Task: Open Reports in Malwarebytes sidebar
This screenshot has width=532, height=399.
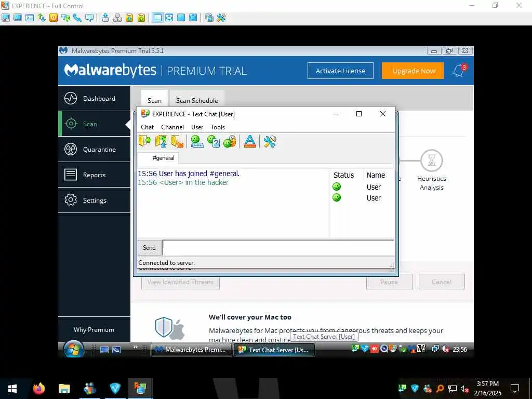Action: coord(95,175)
